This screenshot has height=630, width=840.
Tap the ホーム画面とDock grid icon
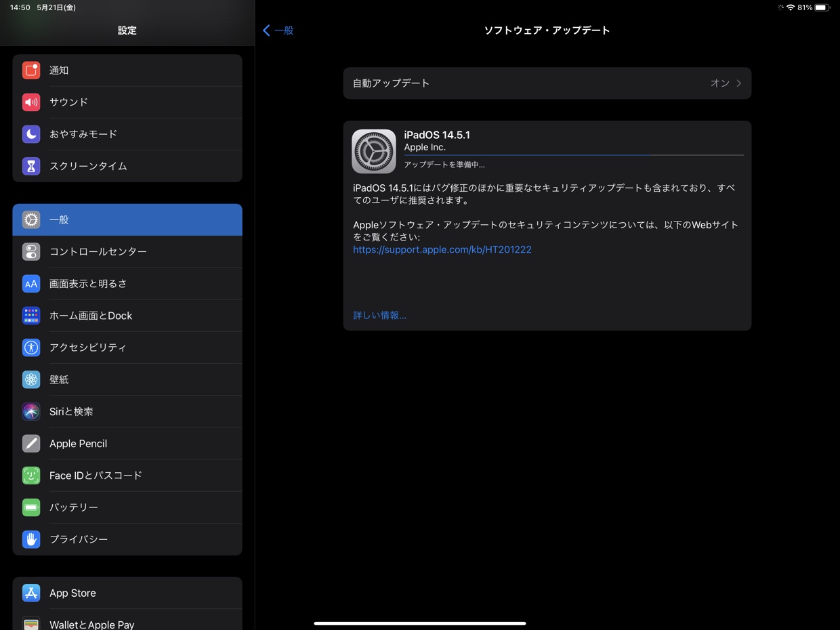(x=31, y=316)
